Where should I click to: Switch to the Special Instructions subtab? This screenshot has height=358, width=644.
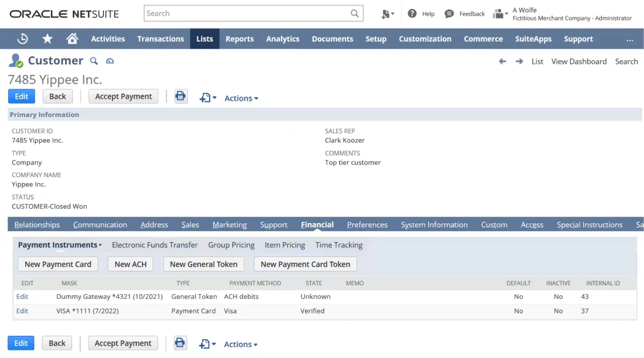pyautogui.click(x=590, y=225)
